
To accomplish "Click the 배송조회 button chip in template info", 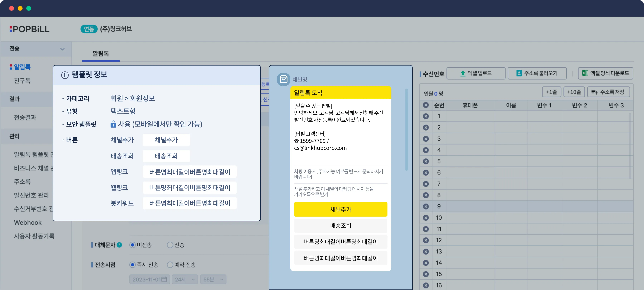I will (x=166, y=156).
